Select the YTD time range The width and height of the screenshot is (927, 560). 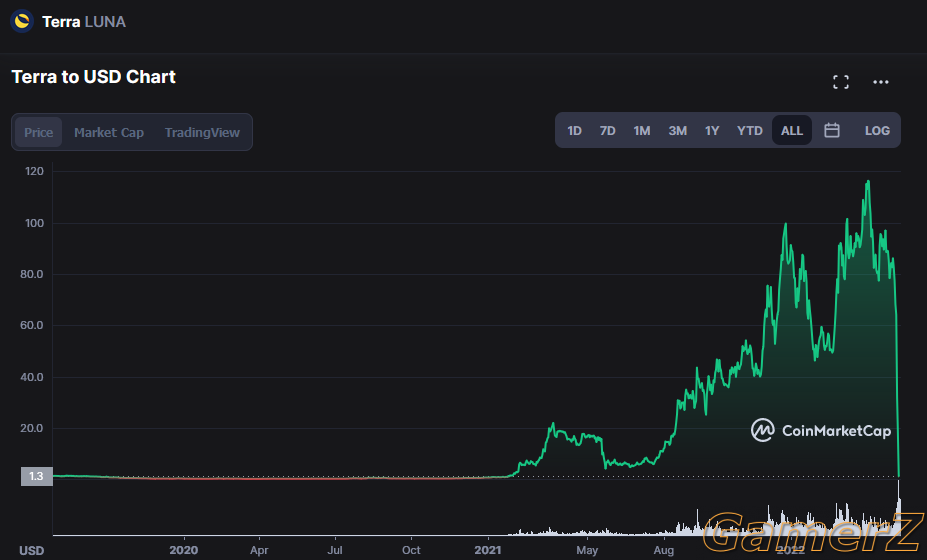click(x=750, y=131)
